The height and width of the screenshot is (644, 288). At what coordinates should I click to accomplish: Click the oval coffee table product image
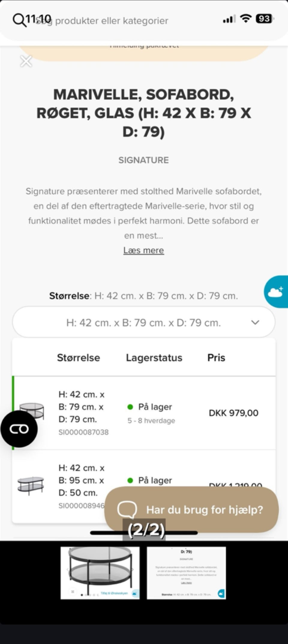click(30, 485)
